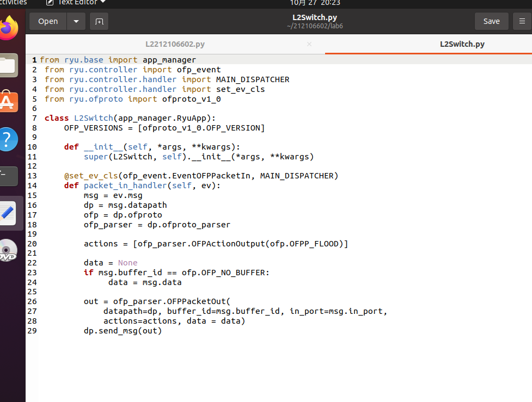This screenshot has height=402, width=532.
Task: Click 'ofp_event' on line 2
Action: coord(199,70)
